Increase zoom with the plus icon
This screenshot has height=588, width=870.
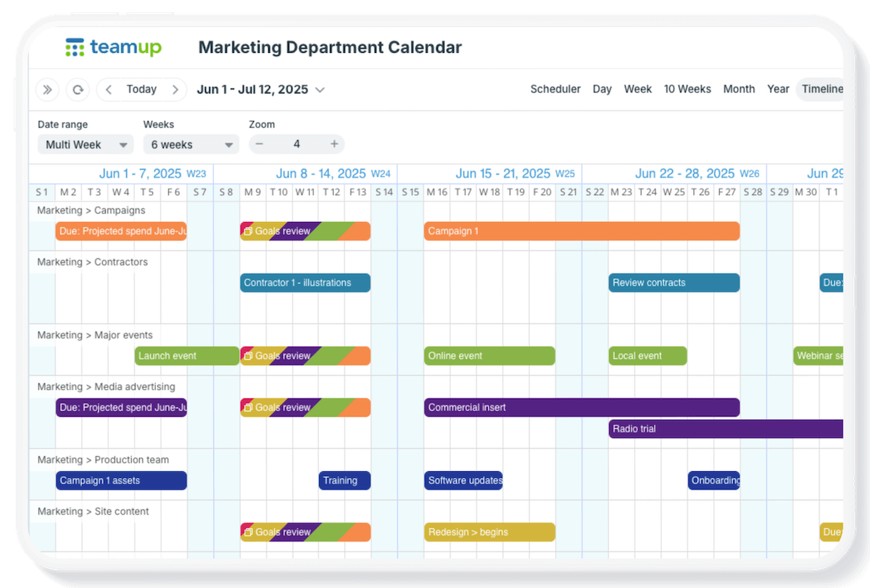pos(334,144)
